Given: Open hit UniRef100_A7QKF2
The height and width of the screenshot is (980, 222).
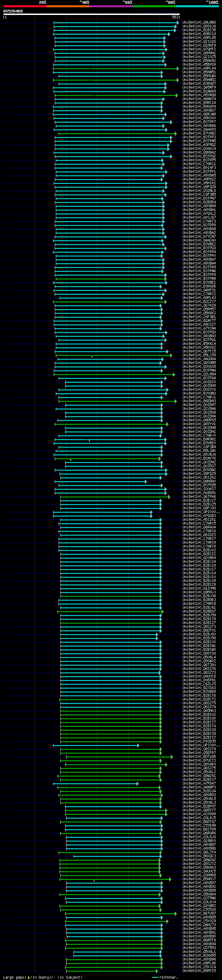Looking at the screenshot, I should point(199,49).
